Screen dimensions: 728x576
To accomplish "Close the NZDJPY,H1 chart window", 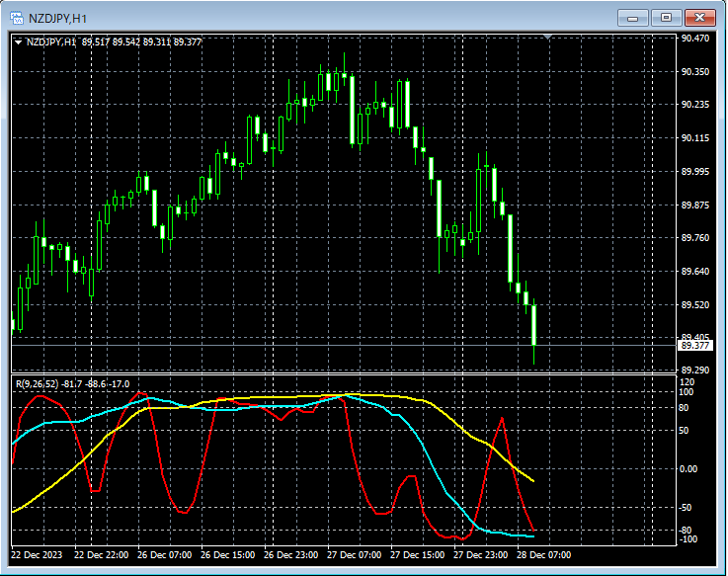I will click(x=699, y=18).
